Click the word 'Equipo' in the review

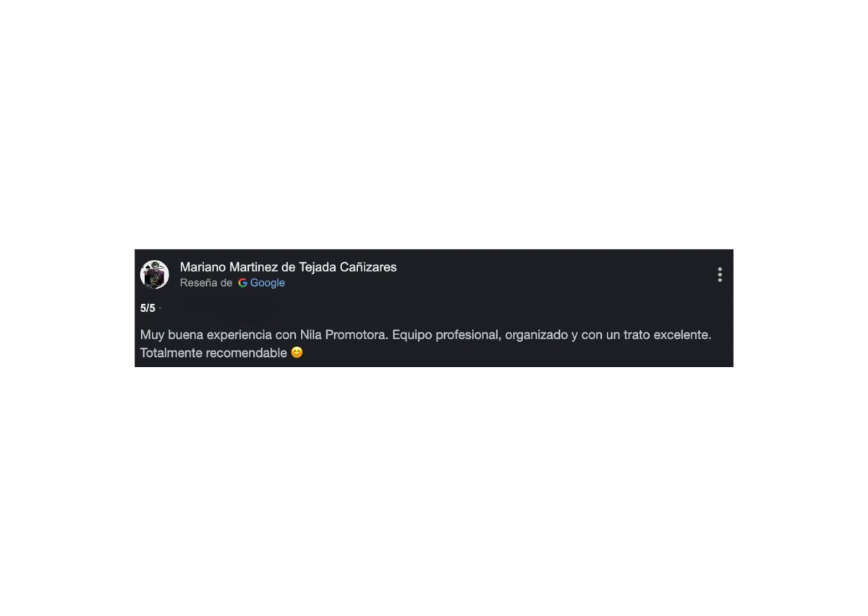412,335
